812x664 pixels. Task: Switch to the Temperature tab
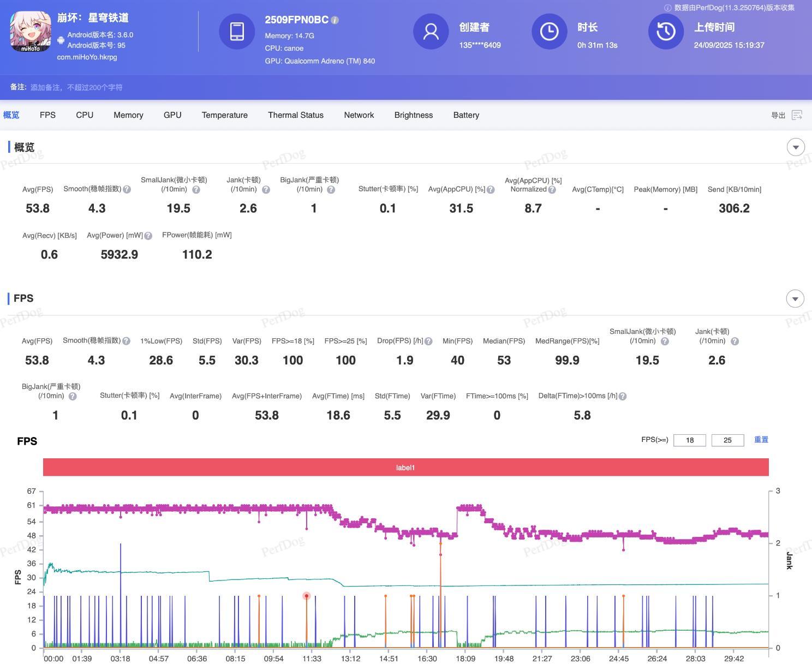pyautogui.click(x=224, y=115)
